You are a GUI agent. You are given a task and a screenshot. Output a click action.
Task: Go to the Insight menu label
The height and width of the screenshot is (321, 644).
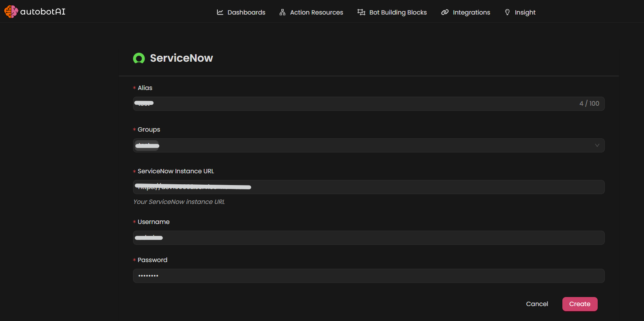tap(525, 12)
